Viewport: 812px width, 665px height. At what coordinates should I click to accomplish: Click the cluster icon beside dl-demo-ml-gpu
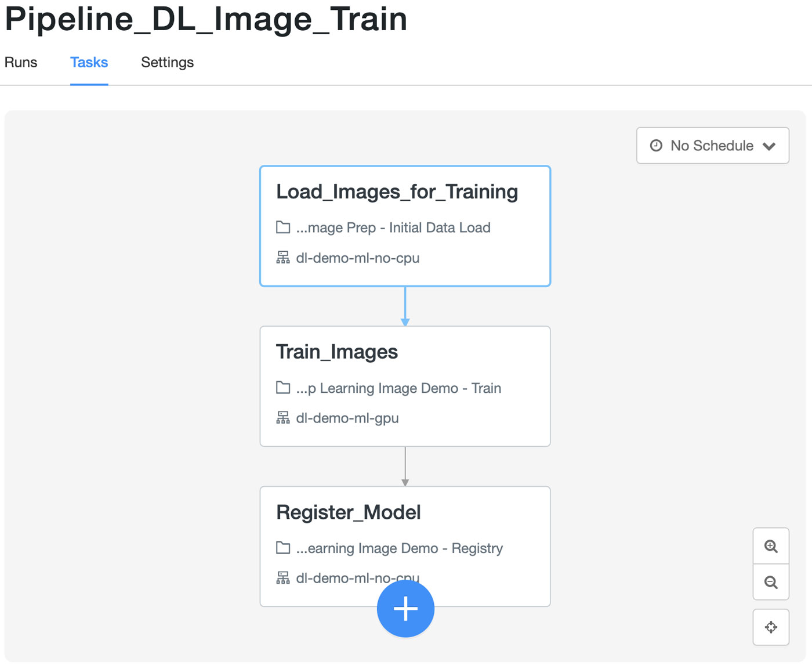(283, 418)
